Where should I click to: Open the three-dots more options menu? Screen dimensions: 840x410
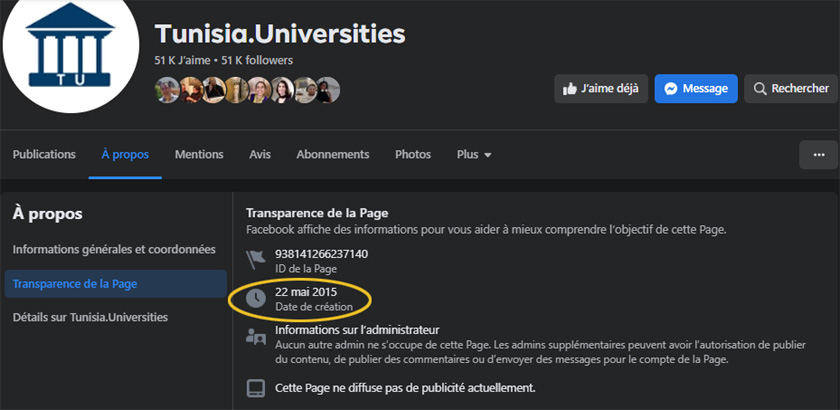(x=818, y=155)
